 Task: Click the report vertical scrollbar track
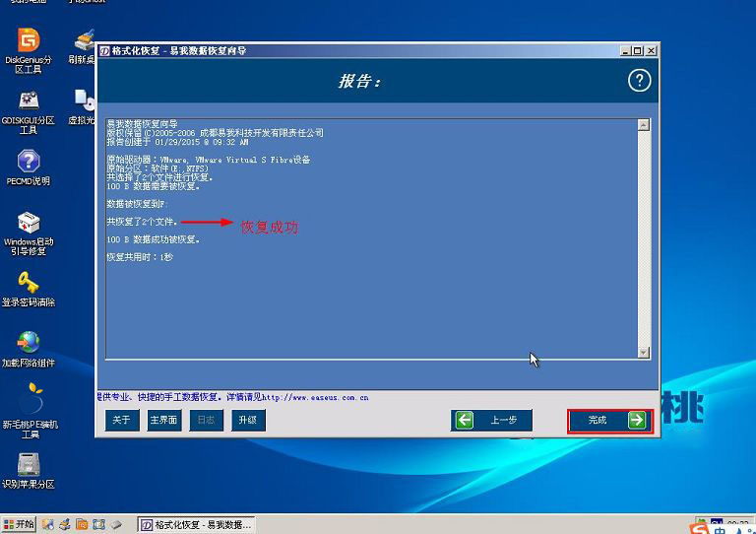point(644,238)
